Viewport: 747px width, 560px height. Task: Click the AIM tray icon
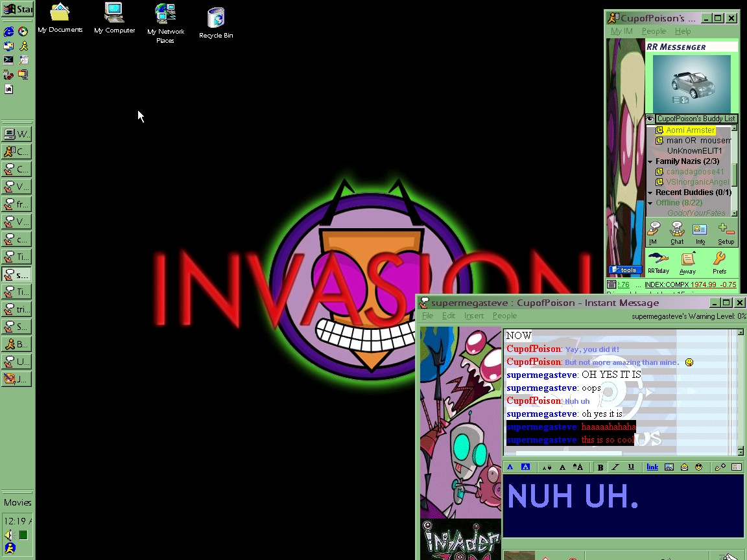pos(10,548)
